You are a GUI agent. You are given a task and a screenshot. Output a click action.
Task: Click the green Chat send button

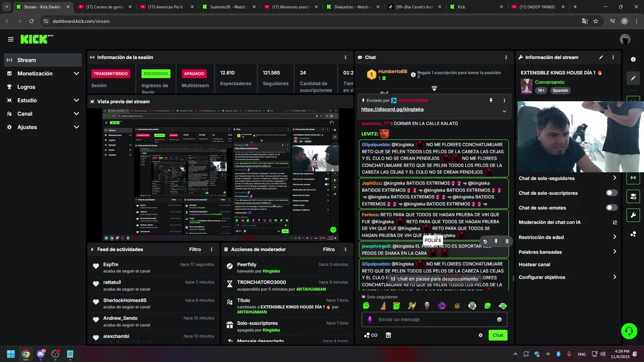click(498, 335)
